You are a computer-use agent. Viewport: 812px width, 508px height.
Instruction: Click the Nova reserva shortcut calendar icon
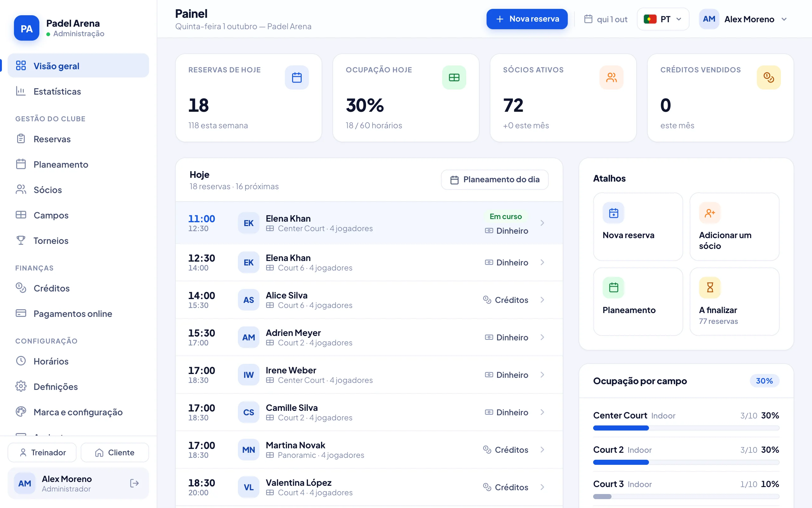click(x=613, y=213)
